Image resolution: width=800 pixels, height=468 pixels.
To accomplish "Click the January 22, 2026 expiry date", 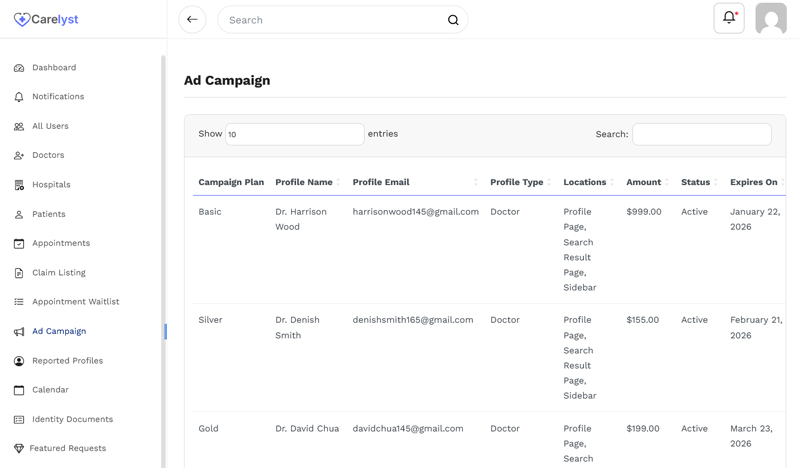I will coord(755,219).
